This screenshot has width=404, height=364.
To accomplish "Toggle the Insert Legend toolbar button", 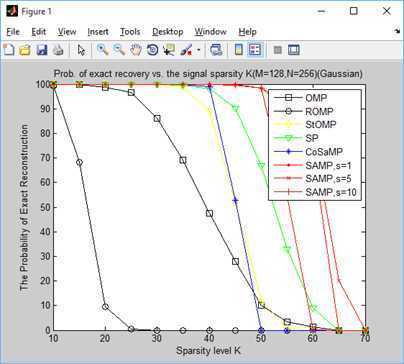I will (x=255, y=50).
